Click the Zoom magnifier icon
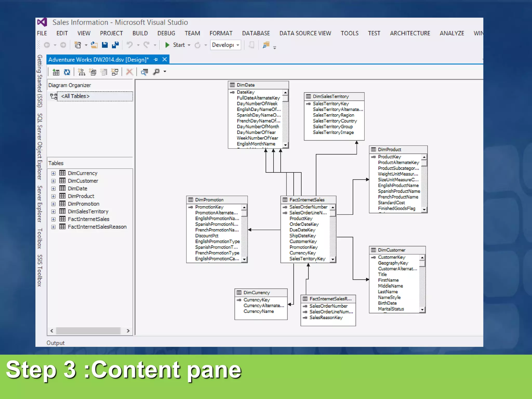 (x=156, y=71)
